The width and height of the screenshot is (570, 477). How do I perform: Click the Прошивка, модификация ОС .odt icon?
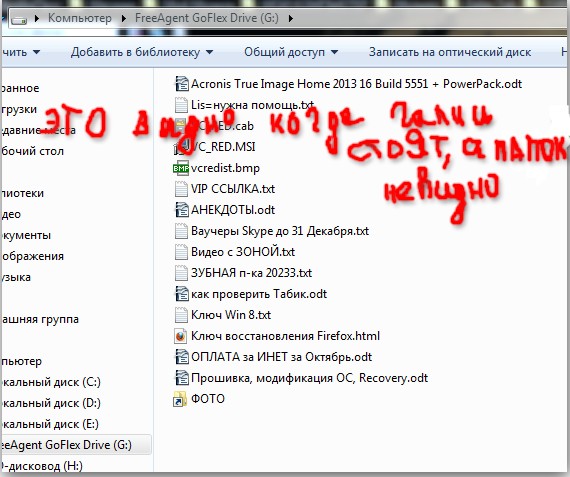click(x=181, y=378)
